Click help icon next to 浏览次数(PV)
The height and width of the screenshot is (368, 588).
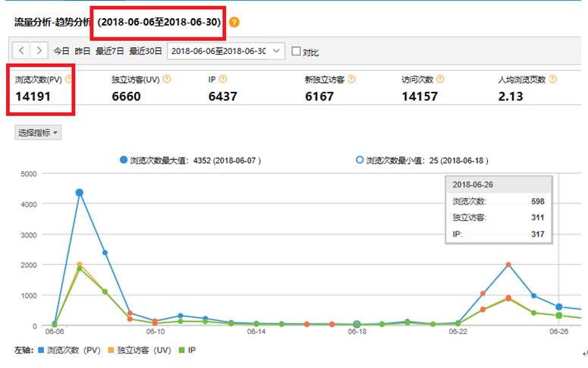pos(69,78)
